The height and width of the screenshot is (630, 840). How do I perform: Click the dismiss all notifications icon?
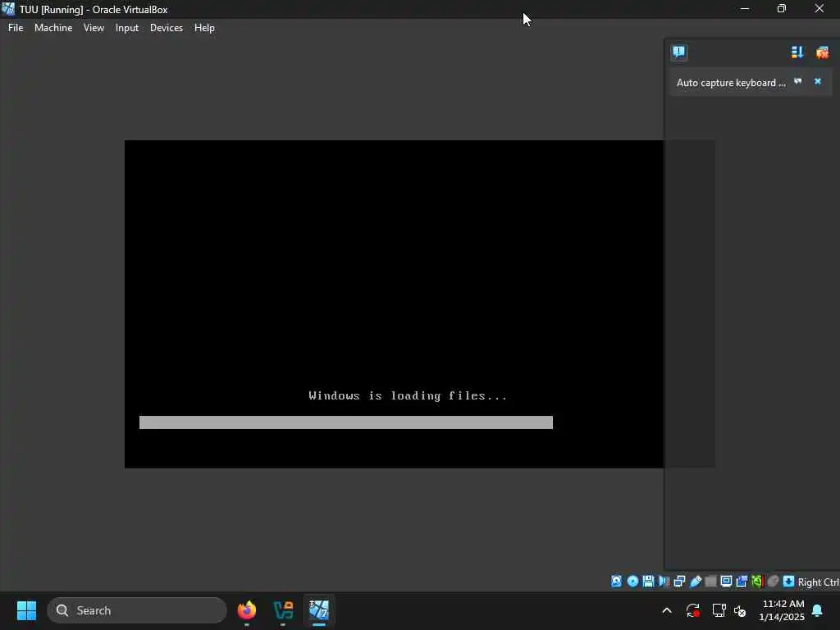tap(822, 52)
